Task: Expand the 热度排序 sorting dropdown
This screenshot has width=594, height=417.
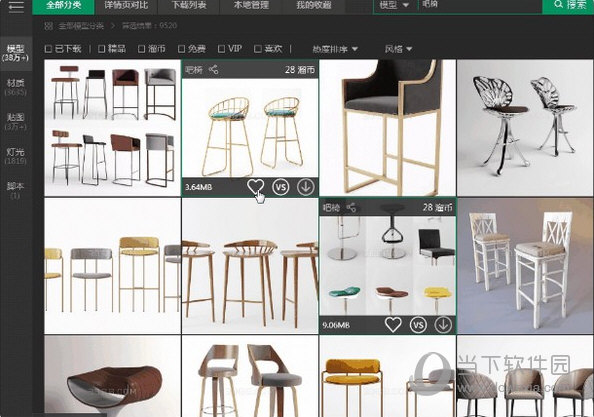Action: click(335, 49)
